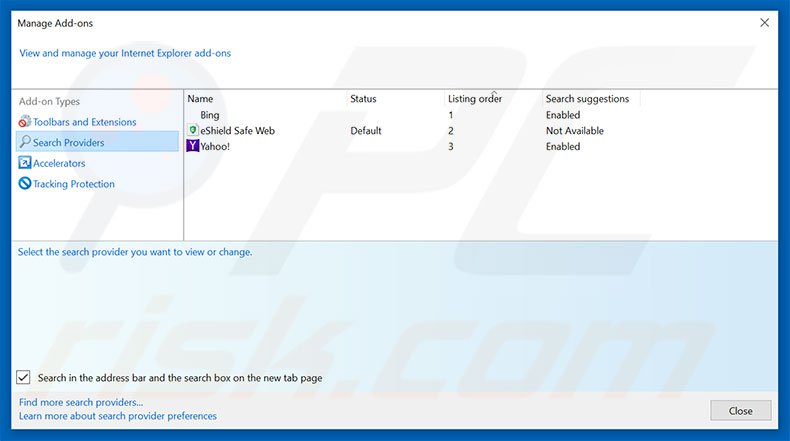Open the Accelerators add-on type
This screenshot has height=441, width=790.
click(59, 163)
